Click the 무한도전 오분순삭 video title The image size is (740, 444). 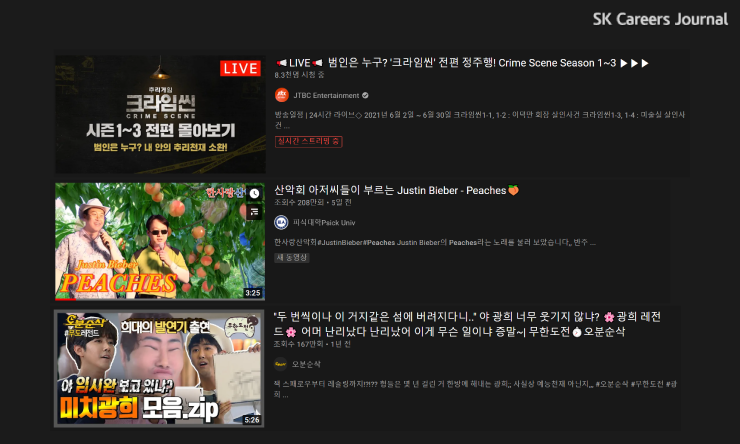467,324
